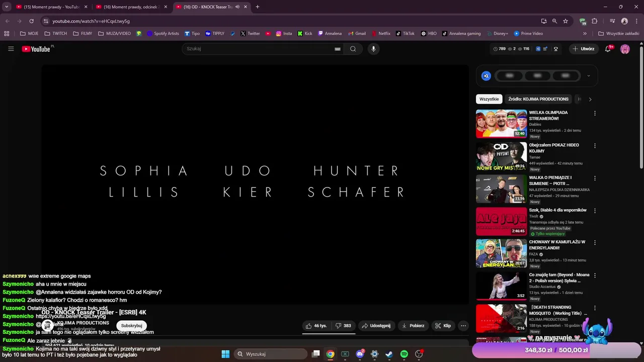This screenshot has width=644, height=362.
Task: Open options for WIELKA OLIMPIADA STREAMERÓW video
Action: (595, 113)
